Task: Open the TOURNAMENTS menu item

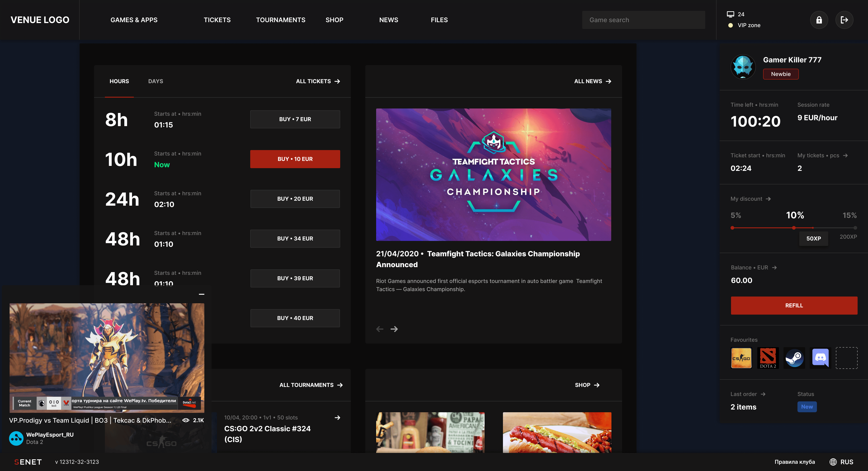Action: click(281, 20)
